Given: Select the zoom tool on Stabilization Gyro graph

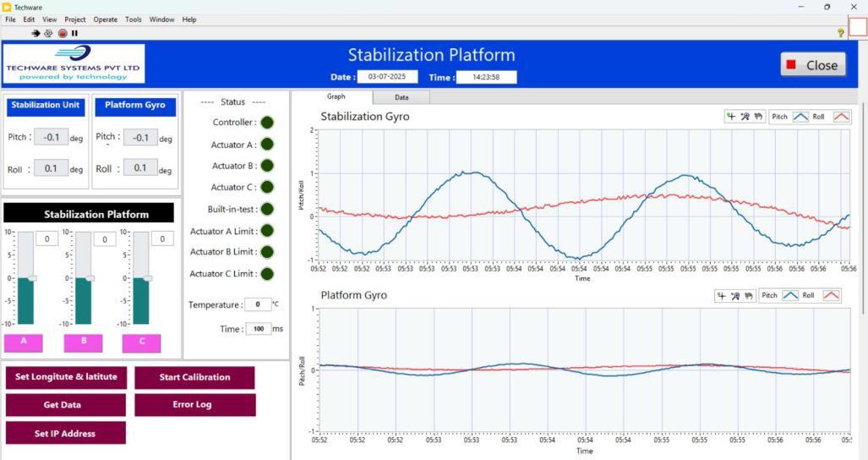Looking at the screenshot, I should tap(745, 116).
